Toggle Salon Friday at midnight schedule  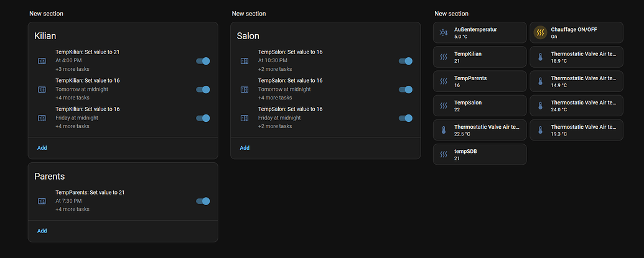pyautogui.click(x=406, y=118)
